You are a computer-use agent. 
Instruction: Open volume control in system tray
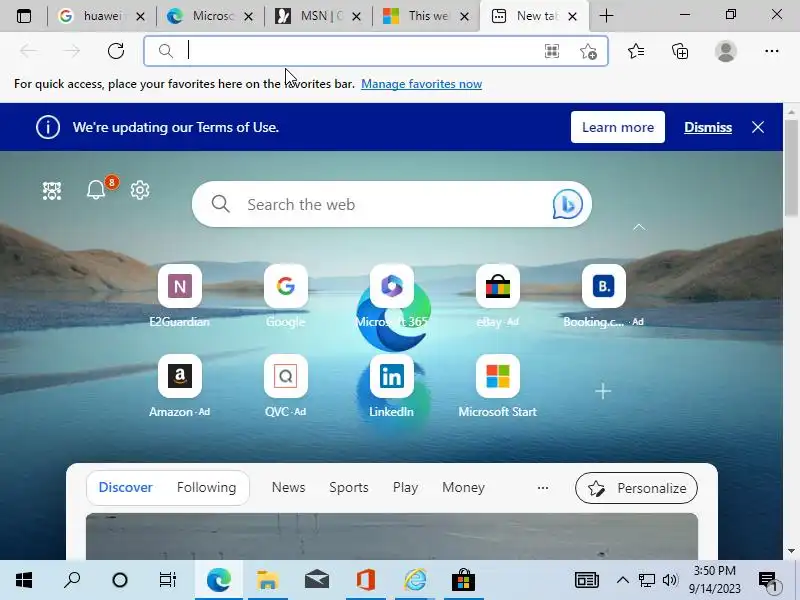[669, 580]
